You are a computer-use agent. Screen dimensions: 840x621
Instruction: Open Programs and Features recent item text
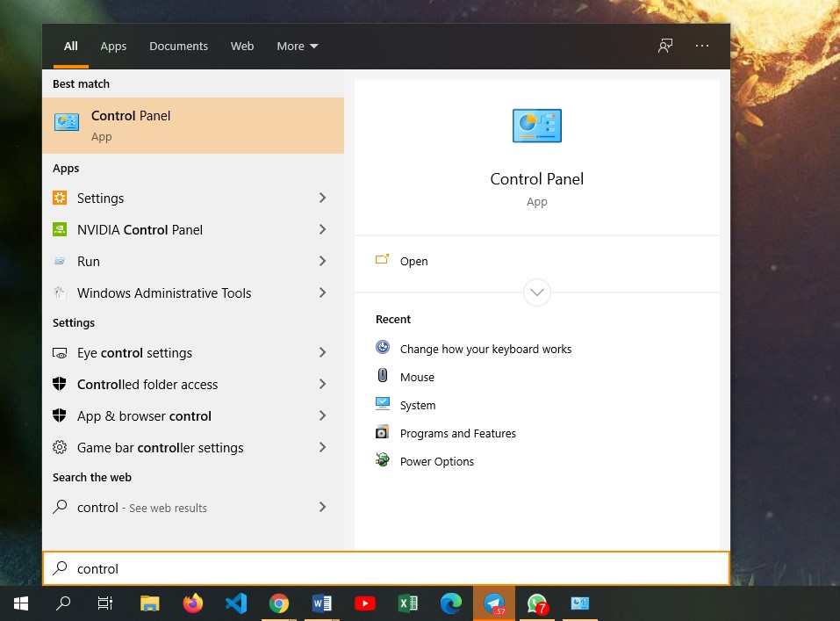pos(458,433)
